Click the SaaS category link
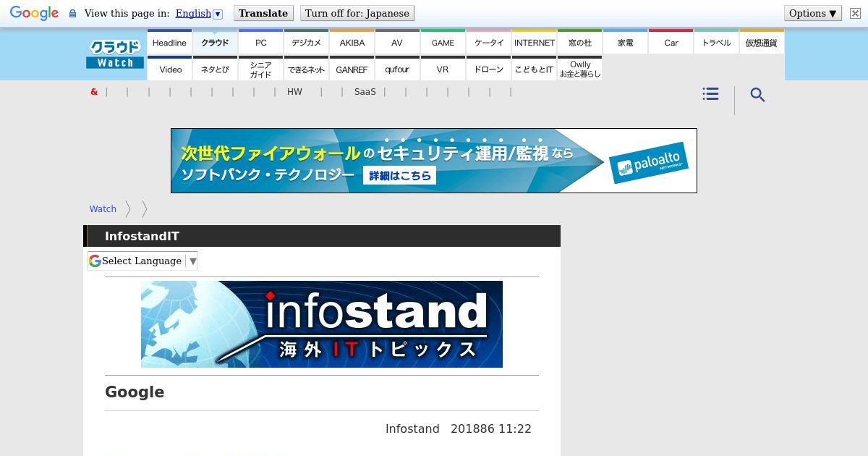 [365, 92]
